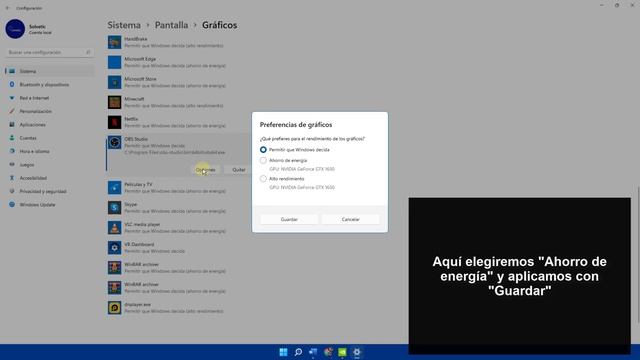The image size is (640, 360).
Task: Select the 'Permitir que Windows decida' radio option
Action: tap(263, 150)
